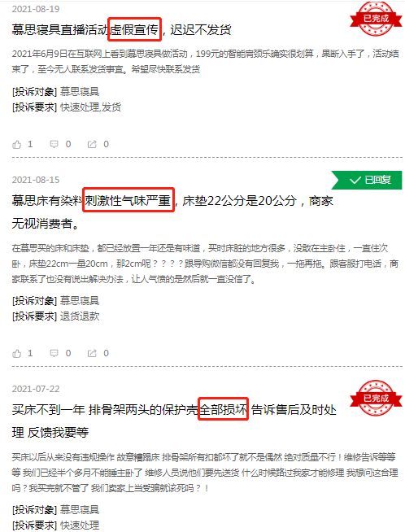This screenshot has width=405, height=532.
Task: Like the 2021-08-19 complaint with thumbs-up icon
Action: point(16,145)
